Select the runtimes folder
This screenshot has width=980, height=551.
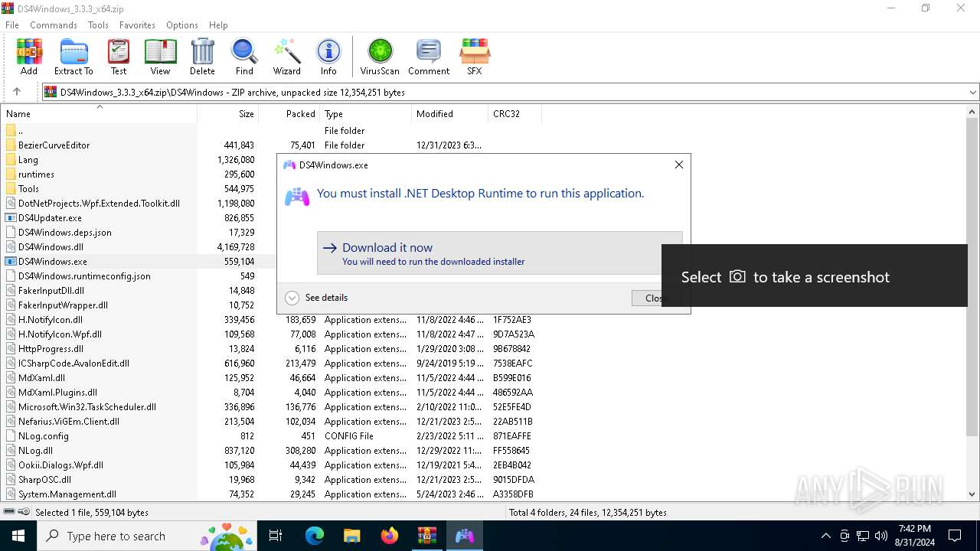click(36, 174)
